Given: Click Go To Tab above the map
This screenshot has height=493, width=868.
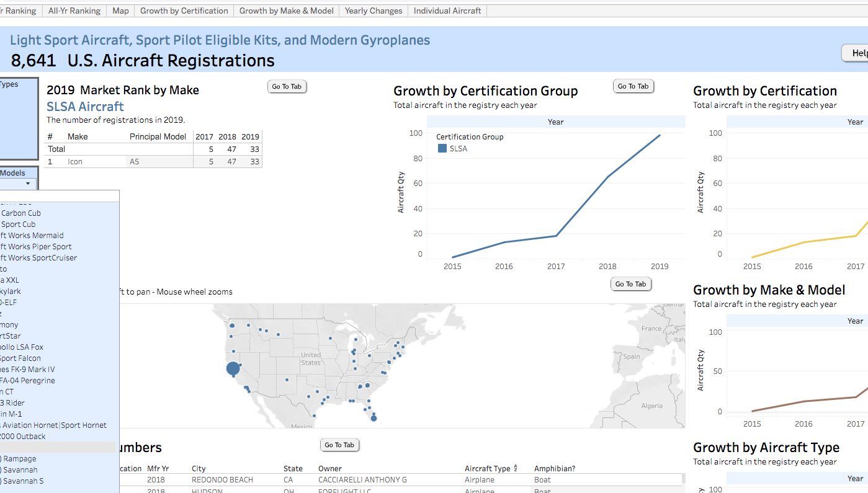Looking at the screenshot, I should coord(630,284).
